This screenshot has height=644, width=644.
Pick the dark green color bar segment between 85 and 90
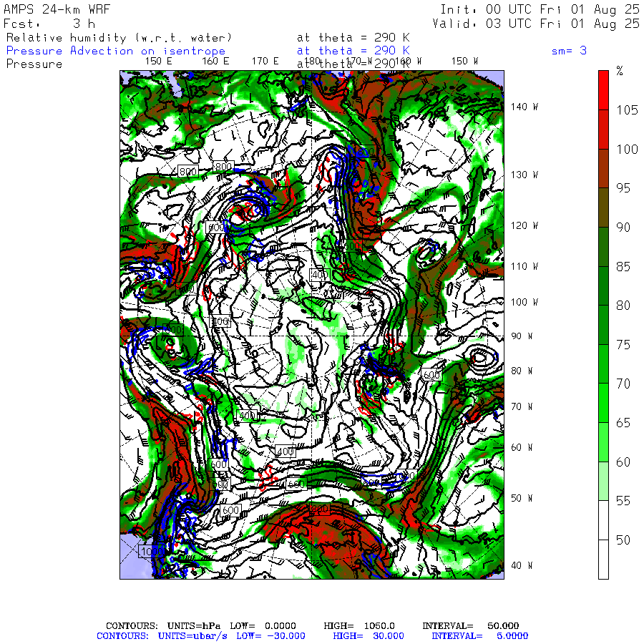click(x=603, y=246)
